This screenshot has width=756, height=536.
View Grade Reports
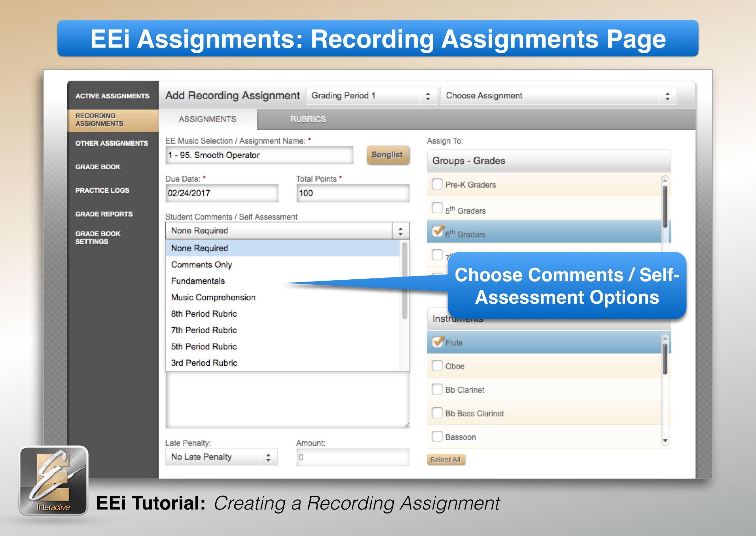tap(104, 214)
